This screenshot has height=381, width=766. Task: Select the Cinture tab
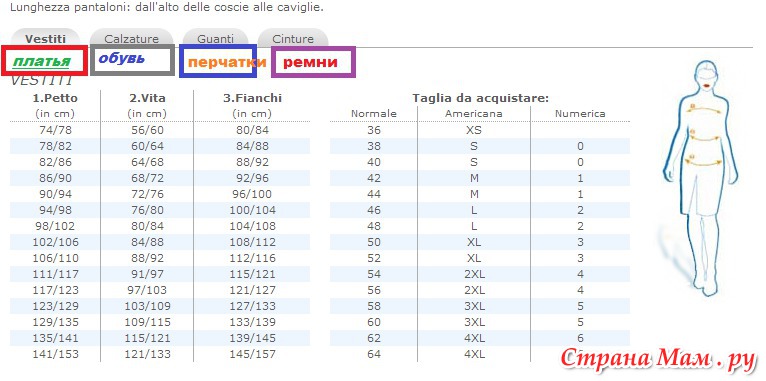(x=293, y=38)
